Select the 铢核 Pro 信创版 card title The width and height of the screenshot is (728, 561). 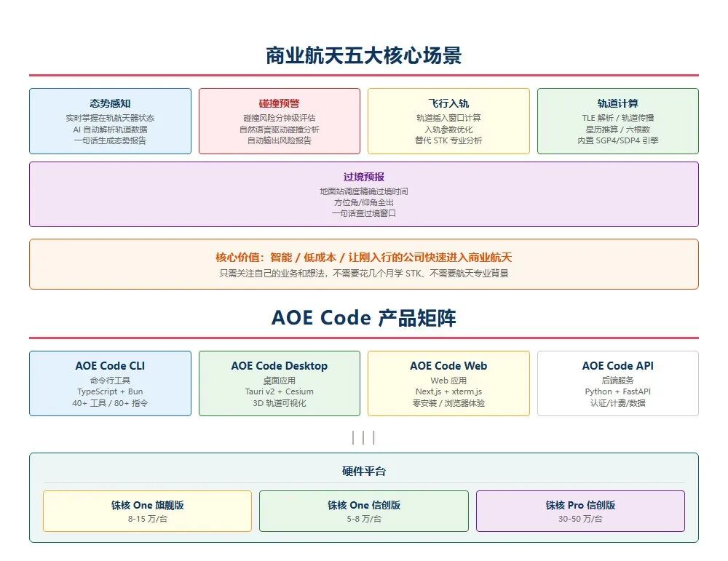click(x=580, y=505)
